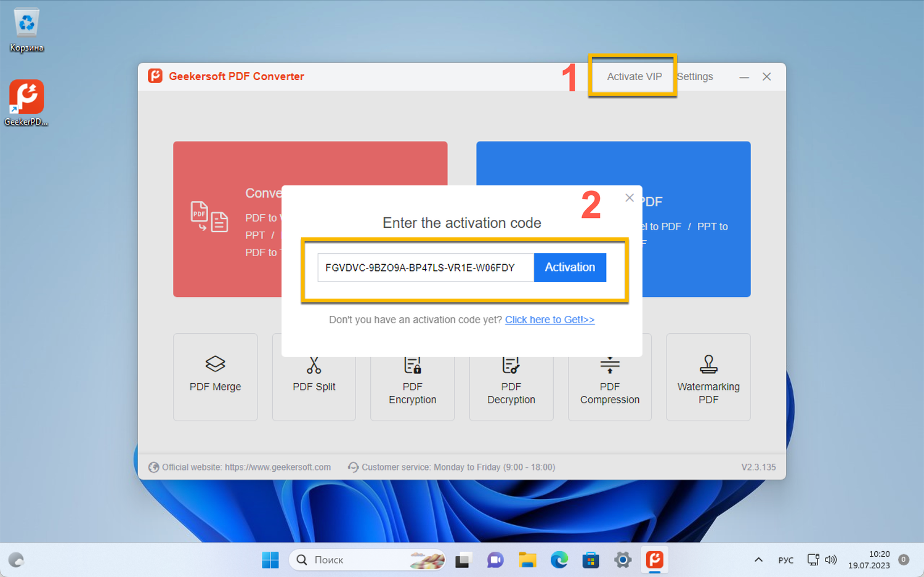Open the PDF Encryption tool icon
The width and height of the screenshot is (924, 577).
(413, 365)
